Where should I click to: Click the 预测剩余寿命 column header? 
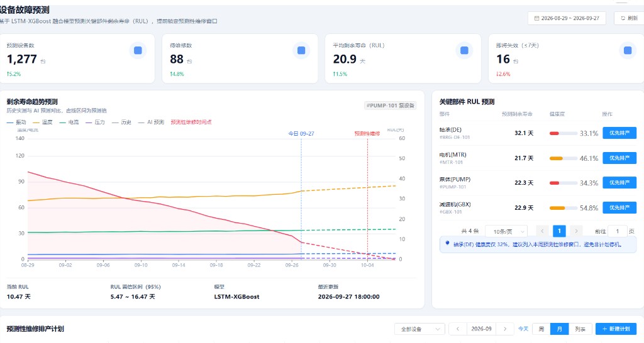tap(517, 114)
